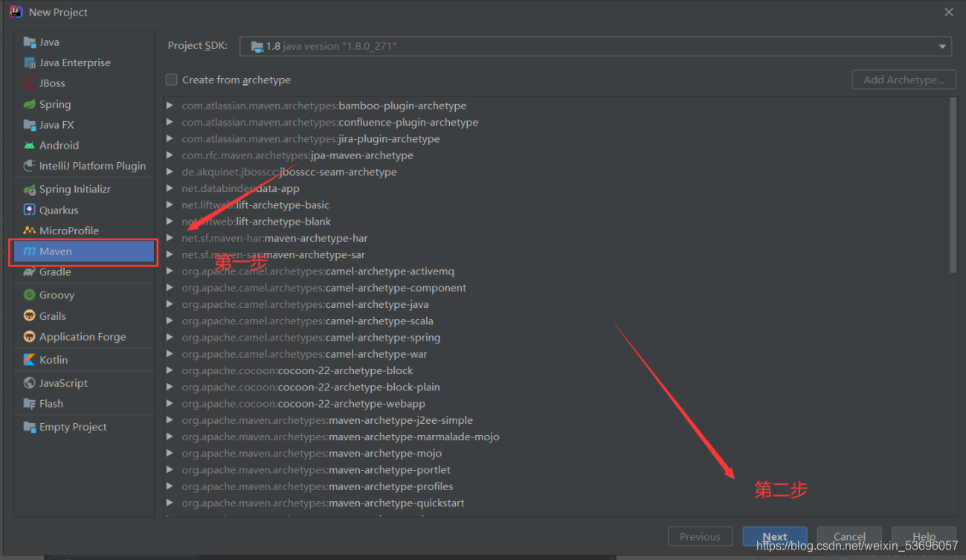Viewport: 966px width, 560px height.
Task: Select the Java project type icon
Action: (x=30, y=42)
